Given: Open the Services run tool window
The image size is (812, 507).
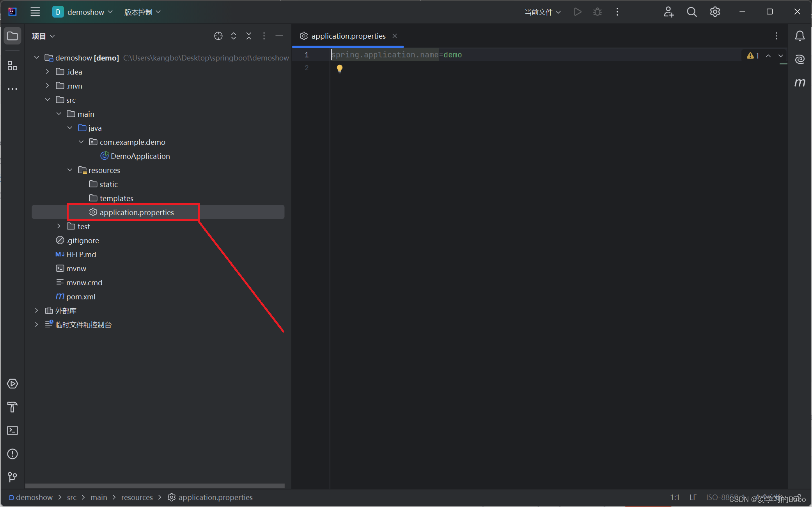Looking at the screenshot, I should (12, 384).
